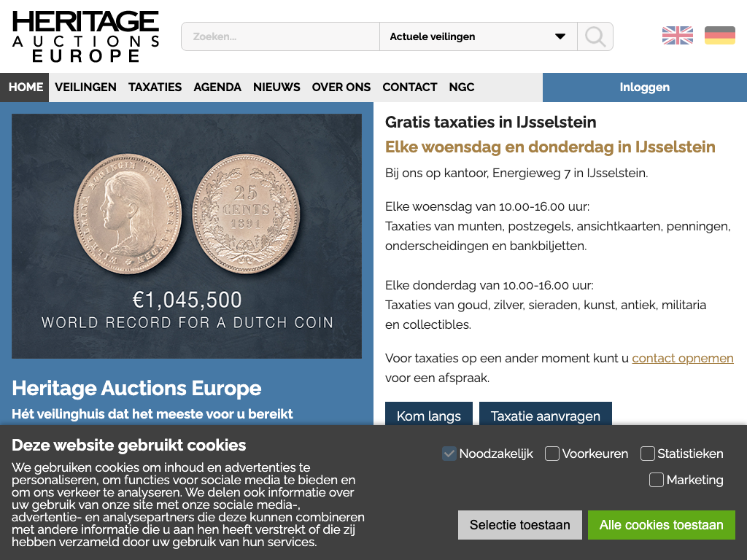
Task: Open the Agenda menu item
Action: tap(217, 87)
